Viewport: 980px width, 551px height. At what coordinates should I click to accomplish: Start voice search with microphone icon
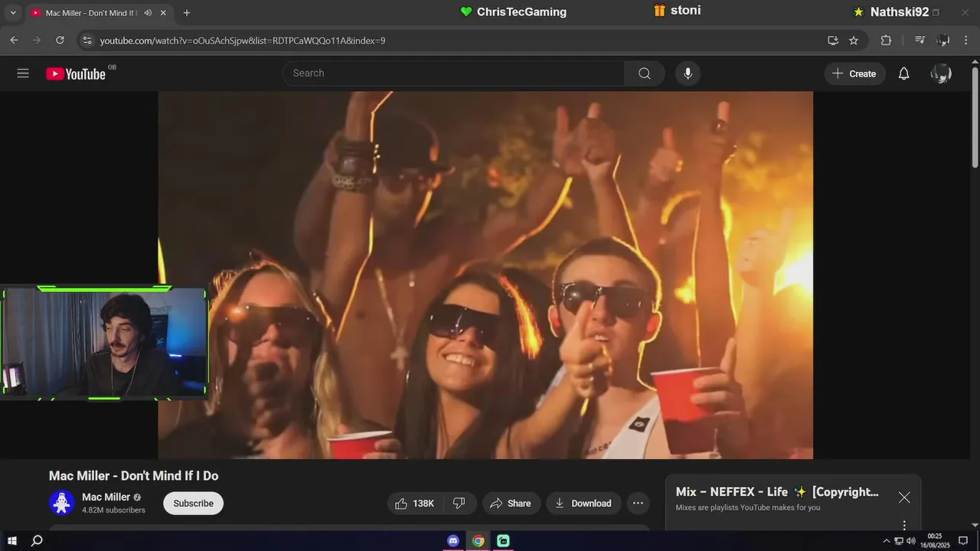pos(688,73)
